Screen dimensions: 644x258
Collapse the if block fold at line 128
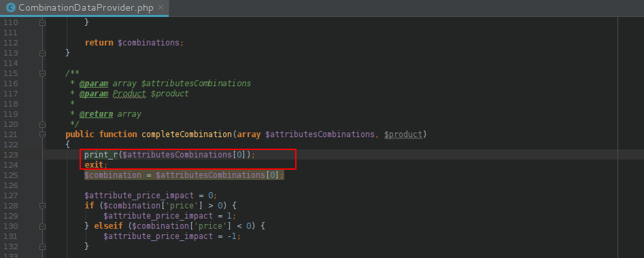[42, 206]
